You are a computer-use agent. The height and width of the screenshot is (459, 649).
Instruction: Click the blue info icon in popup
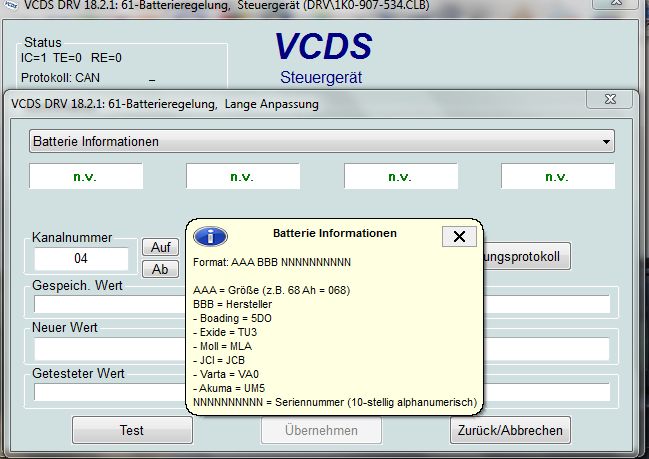[210, 237]
